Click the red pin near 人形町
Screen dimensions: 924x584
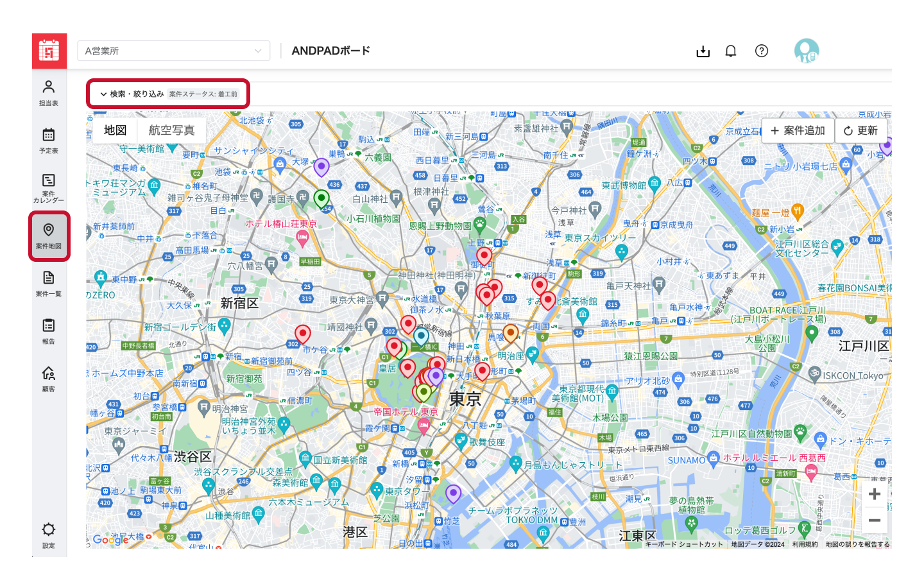point(483,372)
